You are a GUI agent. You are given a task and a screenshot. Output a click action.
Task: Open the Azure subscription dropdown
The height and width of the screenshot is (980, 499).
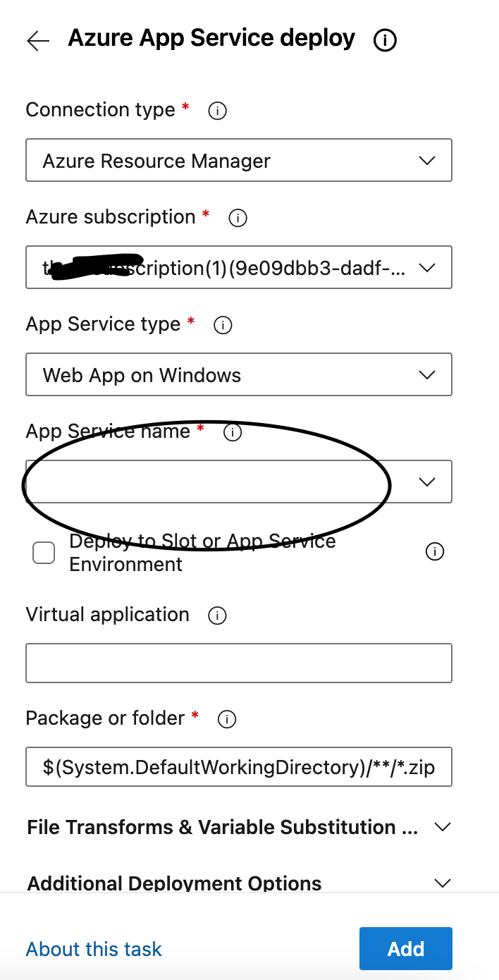pos(239,267)
